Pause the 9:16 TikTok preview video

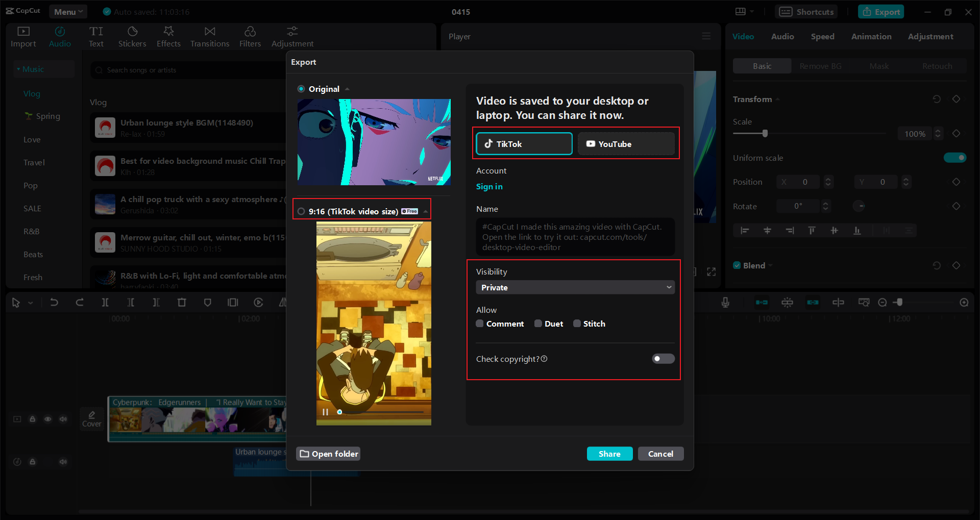[x=325, y=412]
